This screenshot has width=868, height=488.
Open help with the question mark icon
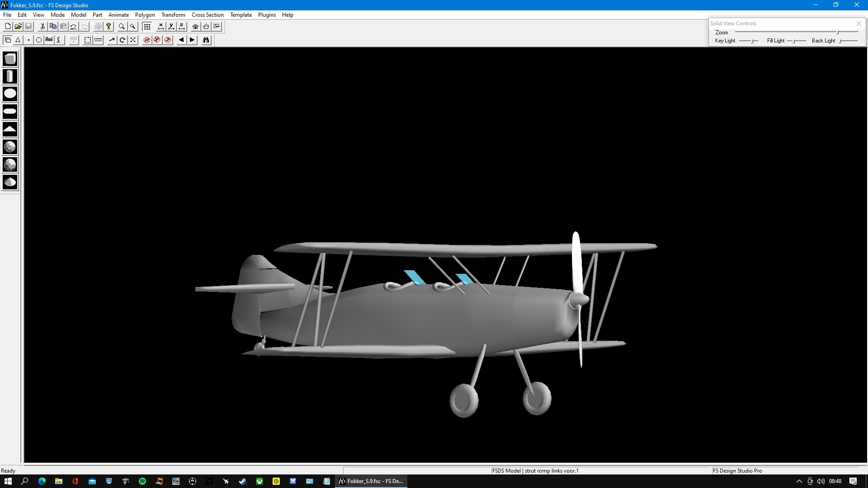108,27
